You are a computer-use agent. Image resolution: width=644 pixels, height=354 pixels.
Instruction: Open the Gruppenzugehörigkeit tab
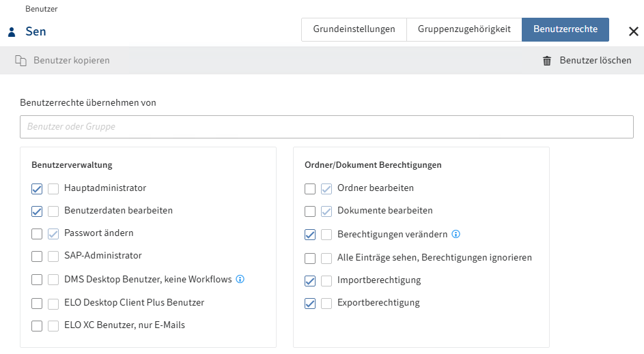point(464,29)
